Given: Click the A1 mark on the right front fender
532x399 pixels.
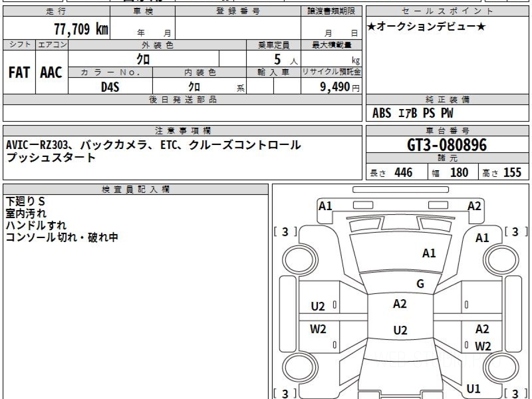Looking at the screenshot, I should [x=482, y=238].
